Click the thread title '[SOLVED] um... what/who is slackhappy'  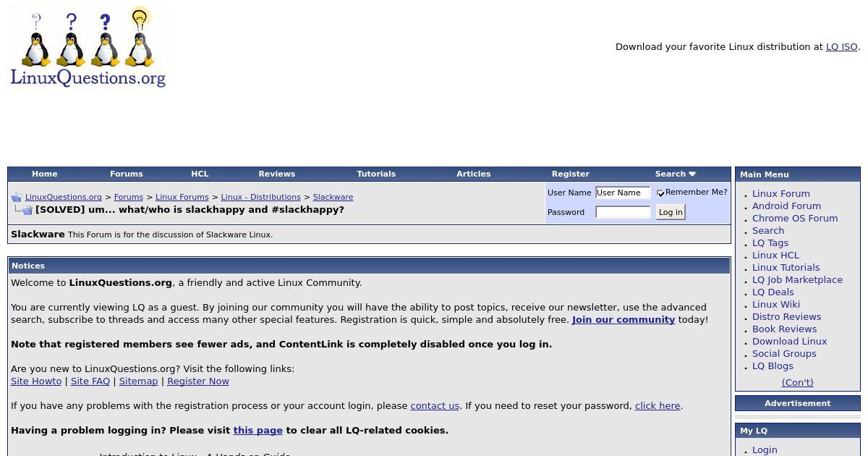click(x=190, y=210)
